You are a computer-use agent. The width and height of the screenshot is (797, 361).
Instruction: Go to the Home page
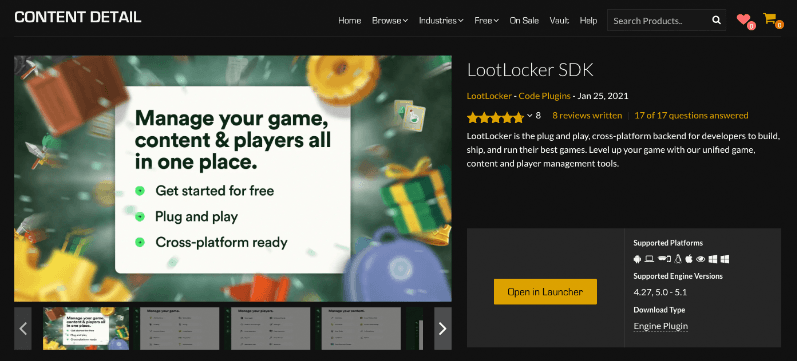[350, 21]
